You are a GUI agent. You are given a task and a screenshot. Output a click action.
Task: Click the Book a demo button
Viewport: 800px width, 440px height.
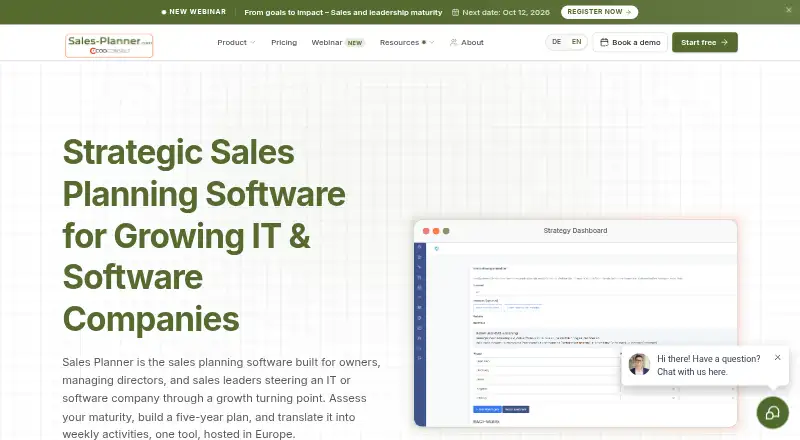tap(630, 42)
